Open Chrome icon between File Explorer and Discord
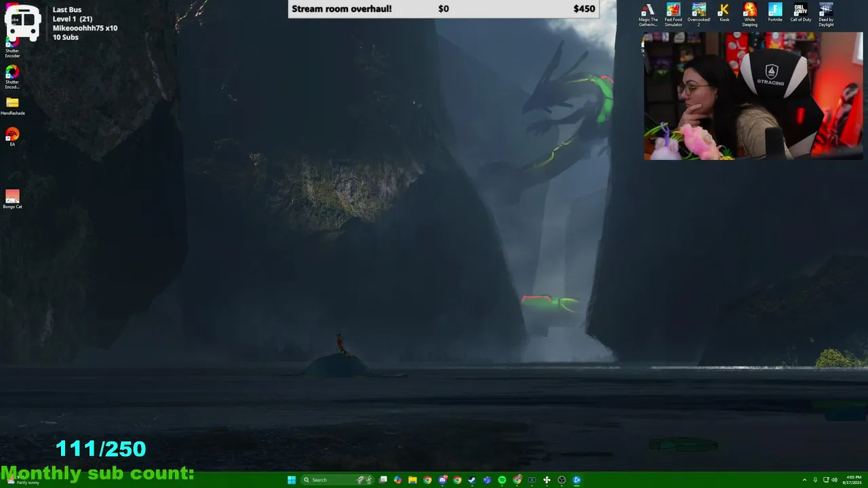The width and height of the screenshot is (868, 488). point(428,480)
